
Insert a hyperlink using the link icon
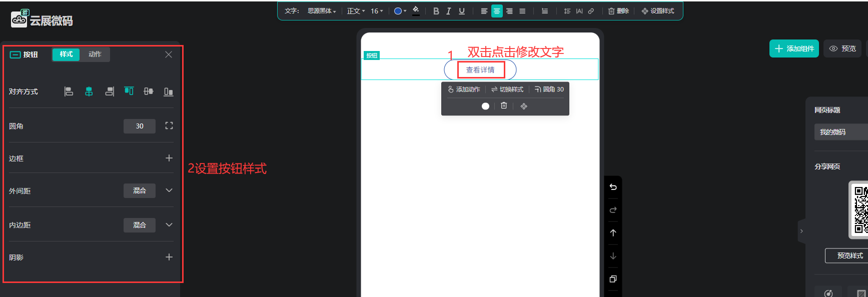[x=591, y=11]
